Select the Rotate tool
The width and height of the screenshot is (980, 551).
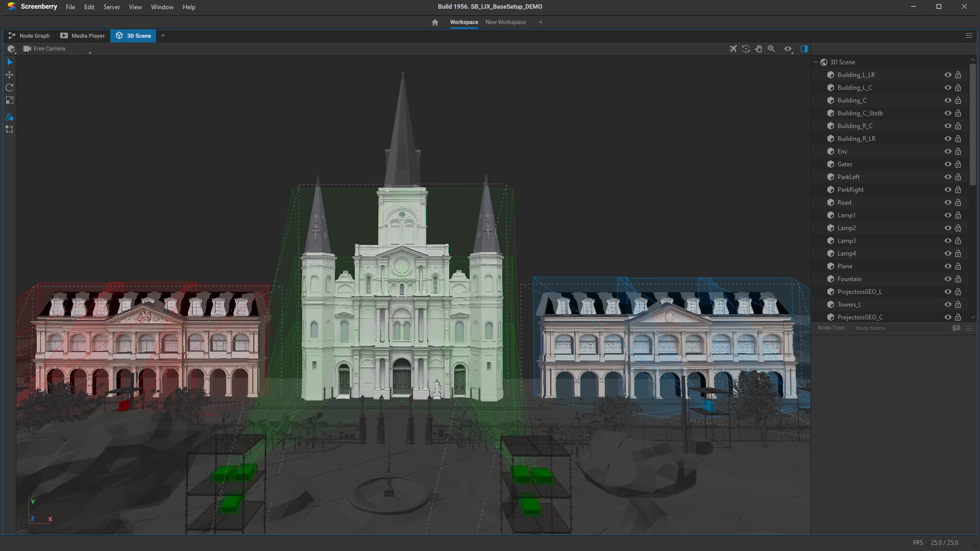pyautogui.click(x=9, y=87)
